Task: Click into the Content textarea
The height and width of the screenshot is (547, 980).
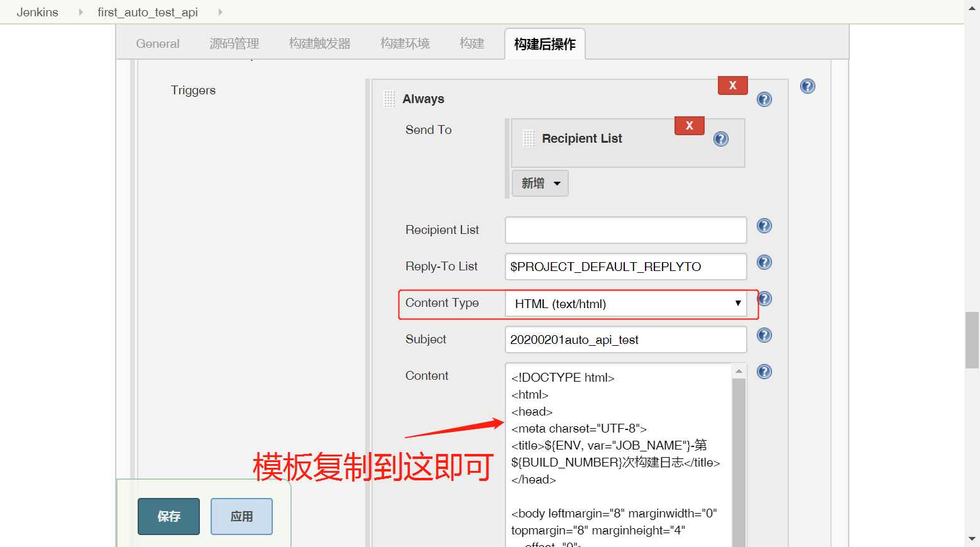Action: (x=620, y=455)
